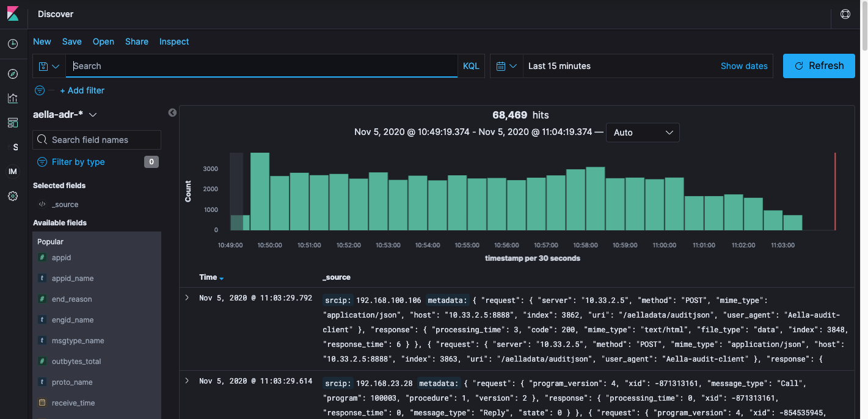Viewport: 868px width, 419px height.
Task: Click the tallest histogram bar near 10:50:00
Action: tap(260, 191)
